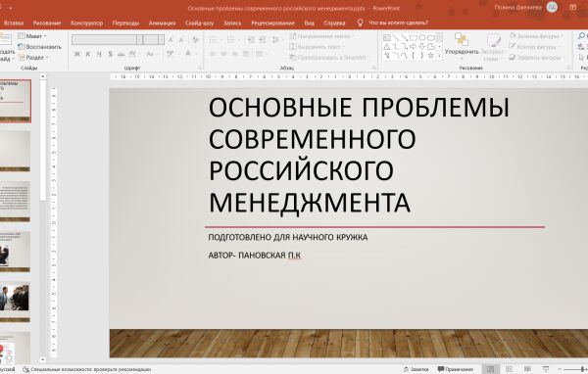
Task: Click the increase list level icon
Action: 262,40
